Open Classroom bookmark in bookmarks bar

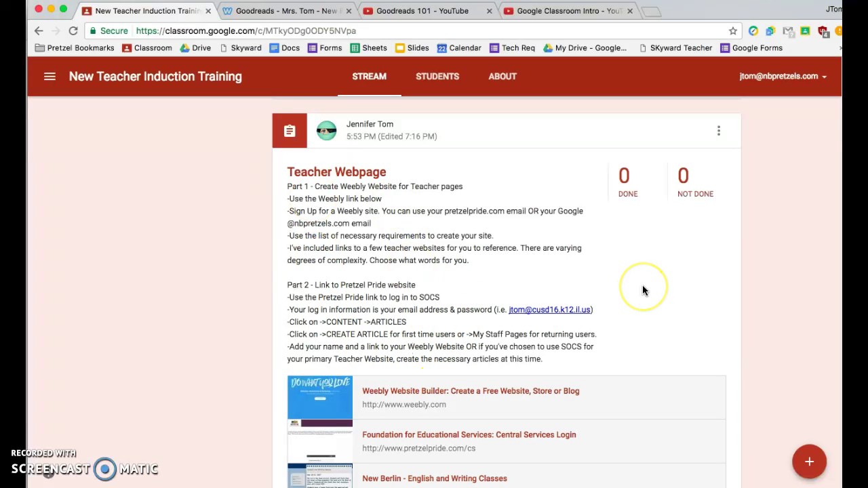click(146, 48)
